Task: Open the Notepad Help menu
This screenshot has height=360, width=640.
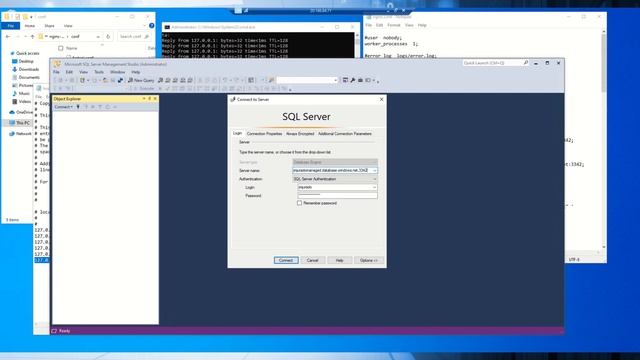Action: [422, 25]
